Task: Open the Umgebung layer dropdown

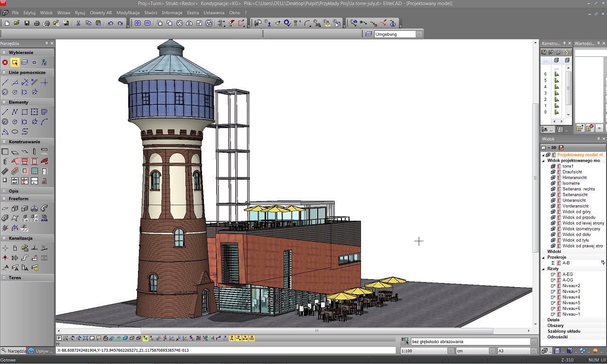Action: (x=419, y=34)
